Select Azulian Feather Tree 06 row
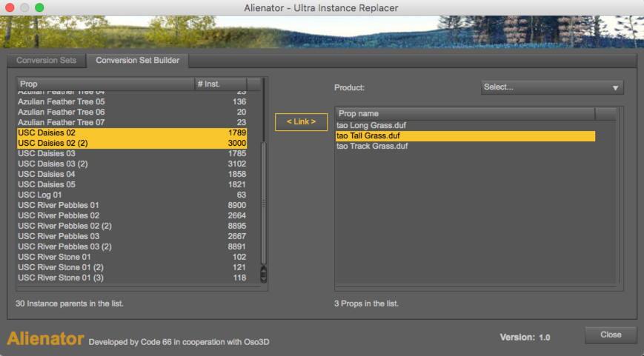The width and height of the screenshot is (644, 356). tap(132, 112)
